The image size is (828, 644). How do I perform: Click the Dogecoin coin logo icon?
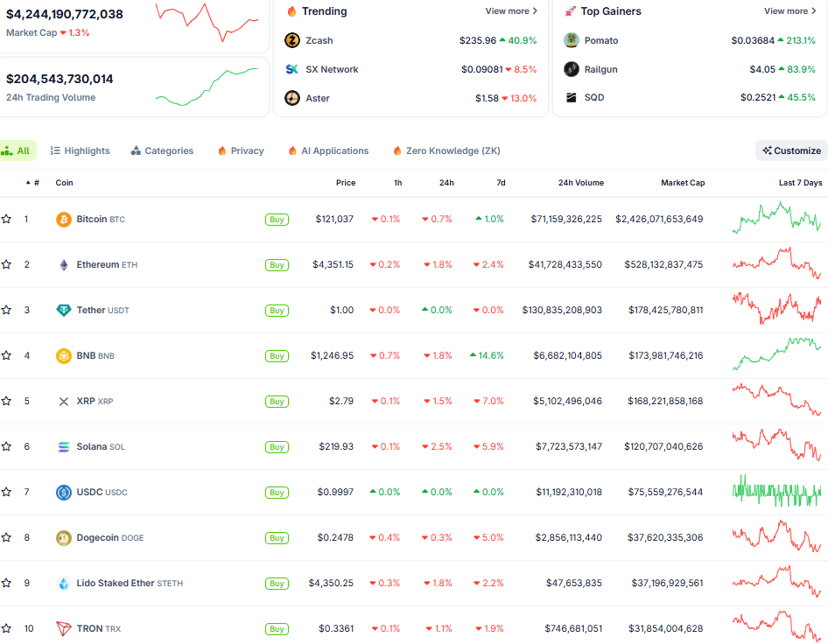(63, 538)
